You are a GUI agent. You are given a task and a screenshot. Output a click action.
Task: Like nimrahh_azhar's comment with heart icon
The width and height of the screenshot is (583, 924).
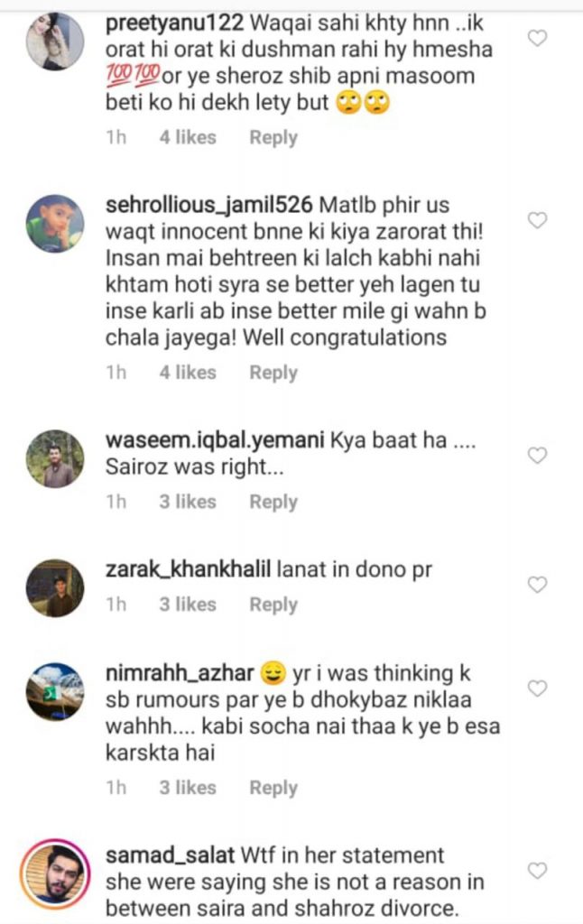pyautogui.click(x=537, y=688)
